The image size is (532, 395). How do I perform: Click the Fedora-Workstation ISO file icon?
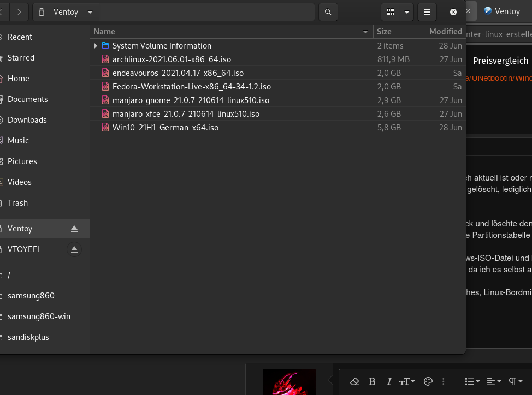tap(105, 86)
